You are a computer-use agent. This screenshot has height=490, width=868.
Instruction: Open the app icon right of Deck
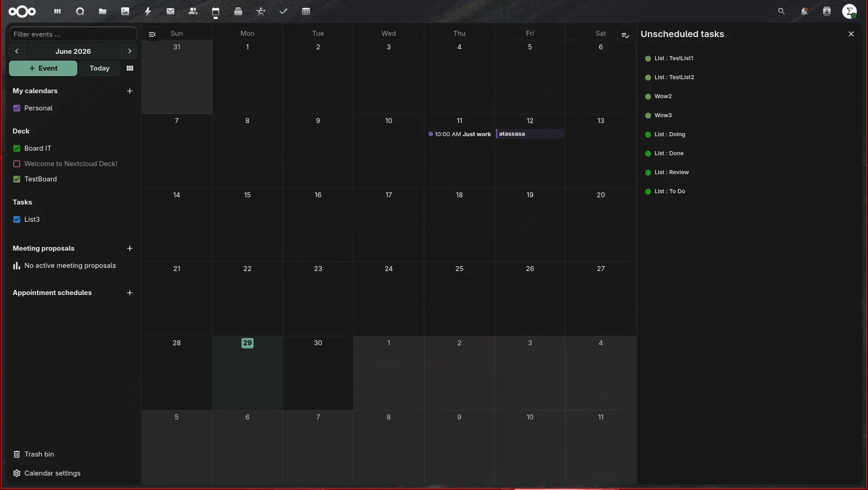[261, 11]
